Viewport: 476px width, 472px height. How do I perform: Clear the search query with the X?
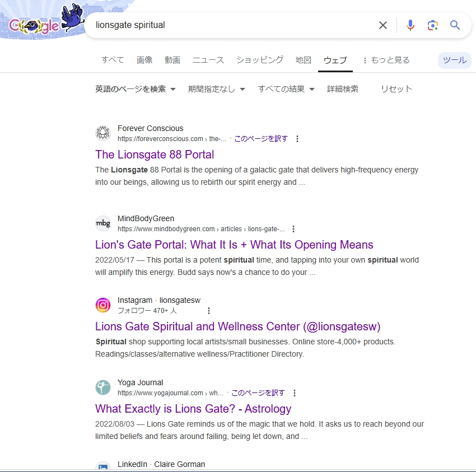pyautogui.click(x=383, y=25)
